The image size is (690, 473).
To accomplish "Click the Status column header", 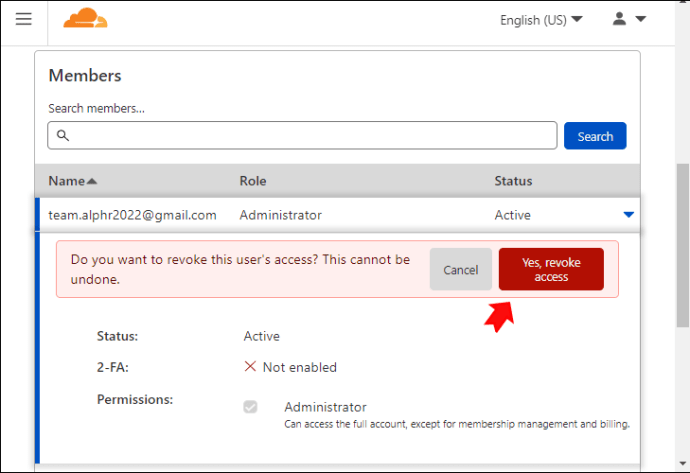I will (x=513, y=181).
